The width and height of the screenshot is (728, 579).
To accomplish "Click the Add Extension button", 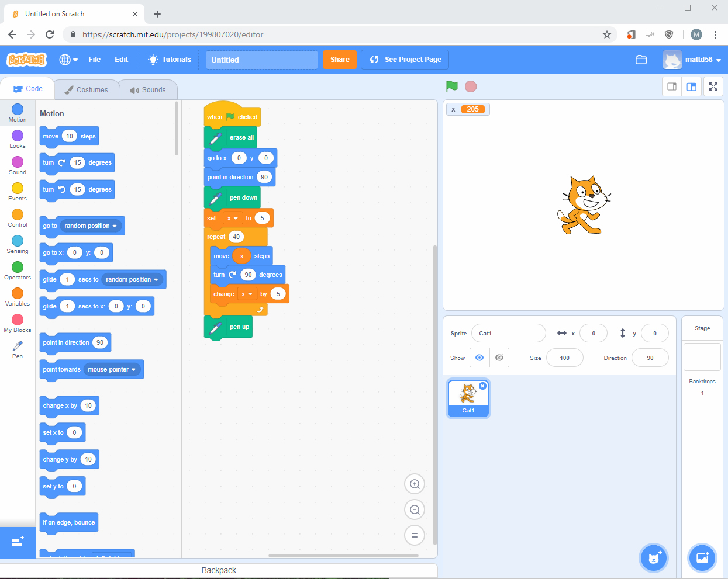I will pos(18,542).
